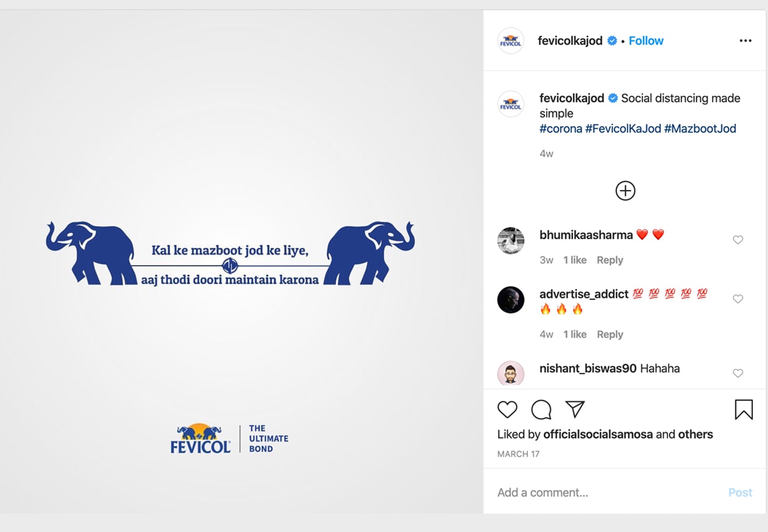This screenshot has width=768, height=532.
Task: Open nishant_biswas90's avatar
Action: (x=511, y=374)
